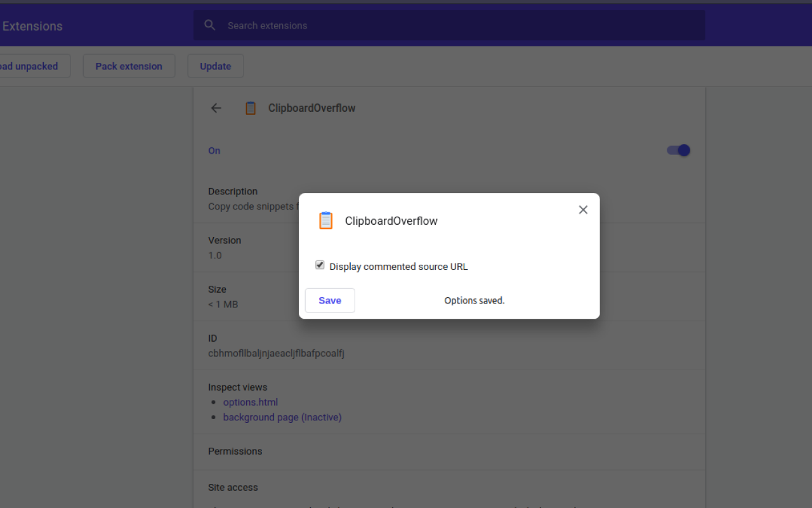Screen dimensions: 812x508
Task: Open the Extensions heading menu area
Action: [32, 26]
